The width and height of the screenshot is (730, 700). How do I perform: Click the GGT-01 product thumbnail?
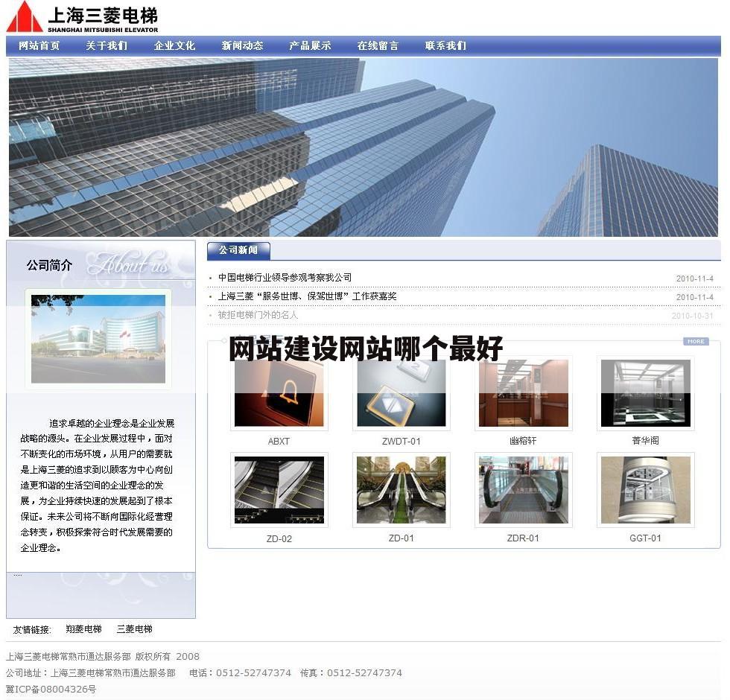[x=644, y=489]
